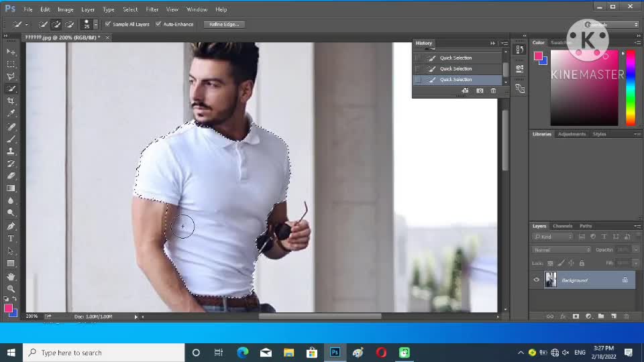Image resolution: width=644 pixels, height=362 pixels.
Task: Select the Zoom tool
Action: click(x=11, y=288)
